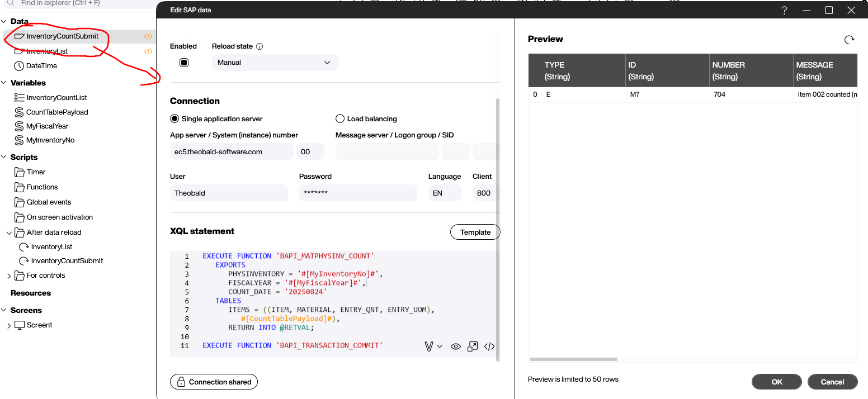Select DateTime in the Data tree
This screenshot has height=399, width=868.
pyautogui.click(x=41, y=66)
